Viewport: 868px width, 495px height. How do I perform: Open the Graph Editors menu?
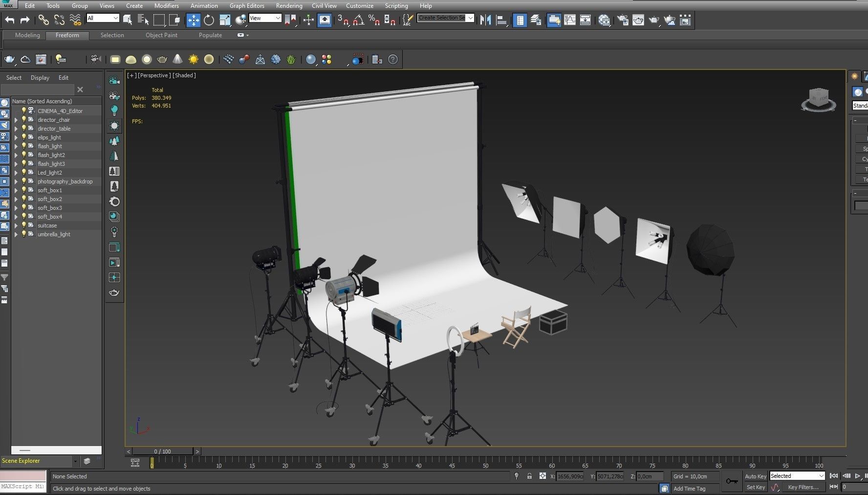click(247, 6)
